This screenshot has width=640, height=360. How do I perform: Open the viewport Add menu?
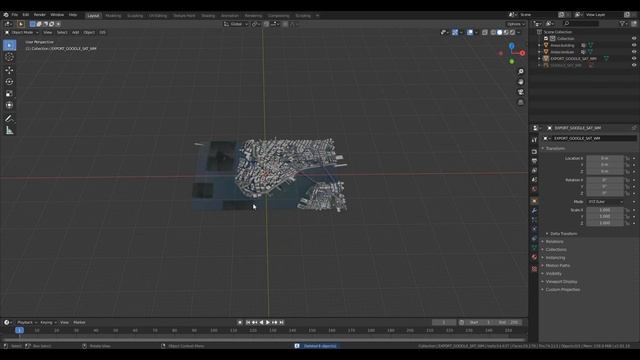point(76,32)
